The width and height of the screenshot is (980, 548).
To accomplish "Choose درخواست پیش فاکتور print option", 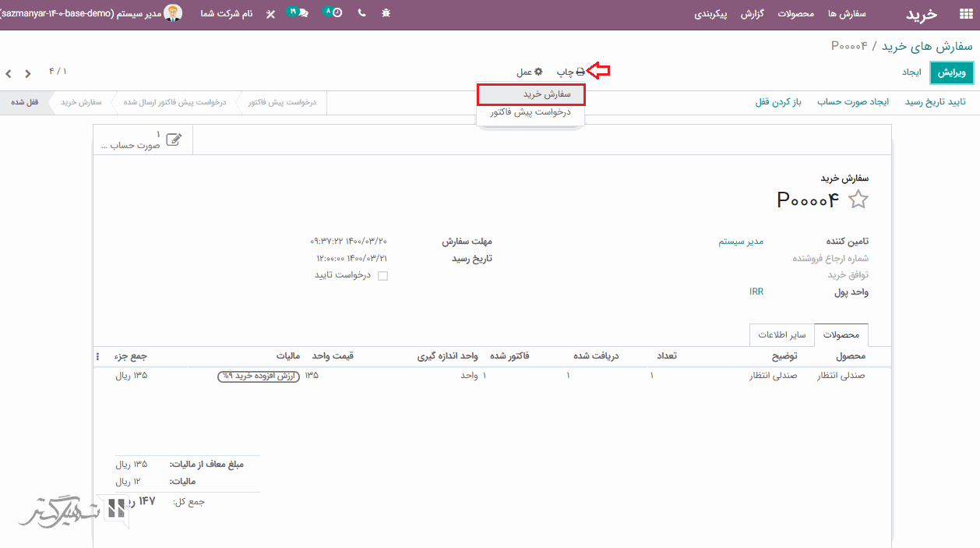I will tap(531, 112).
